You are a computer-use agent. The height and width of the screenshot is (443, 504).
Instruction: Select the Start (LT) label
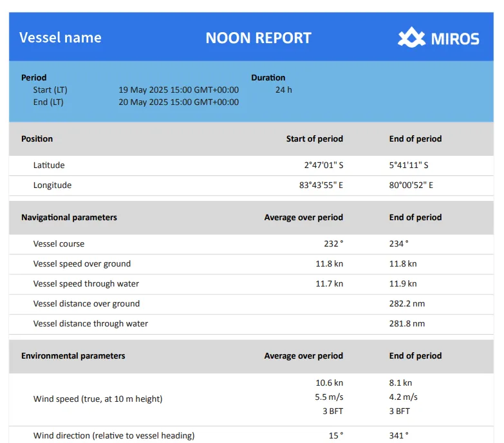pyautogui.click(x=50, y=90)
